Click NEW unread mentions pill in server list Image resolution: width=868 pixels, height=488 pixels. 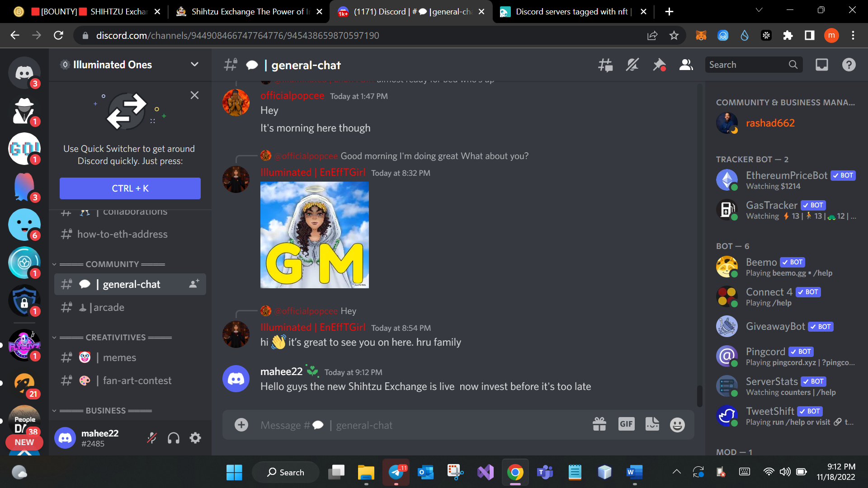pyautogui.click(x=24, y=442)
